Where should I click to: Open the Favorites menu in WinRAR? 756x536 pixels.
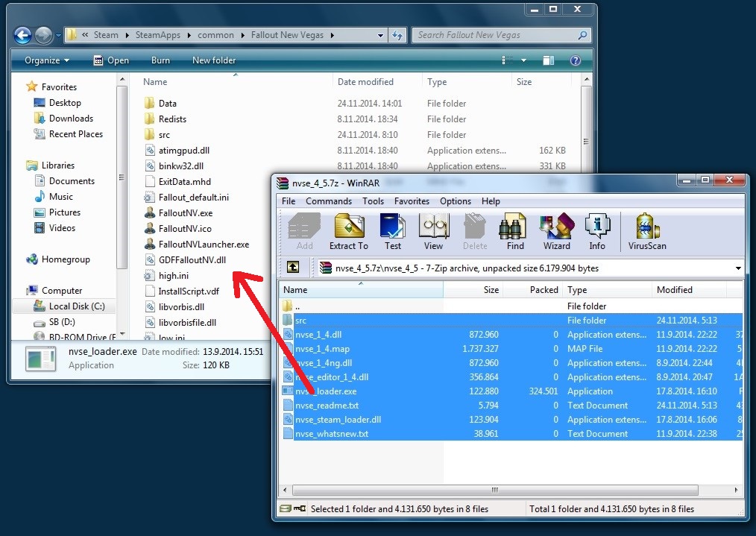pos(412,201)
